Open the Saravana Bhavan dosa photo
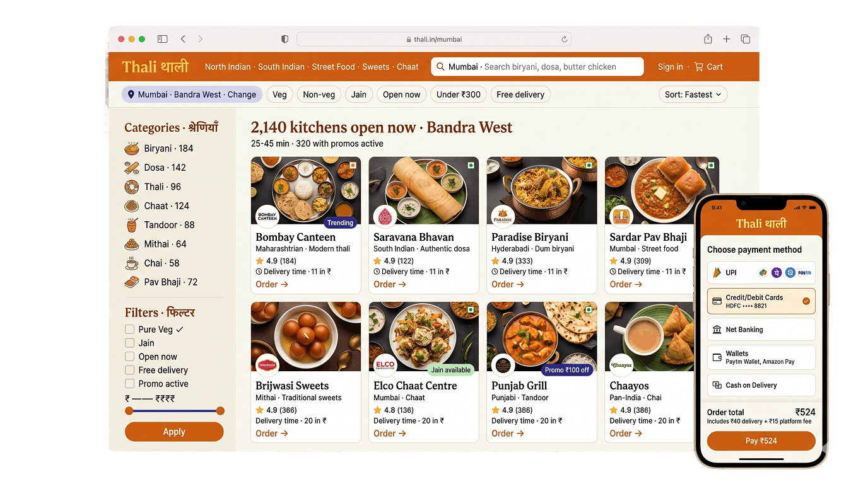The height and width of the screenshot is (484, 868). coord(424,190)
